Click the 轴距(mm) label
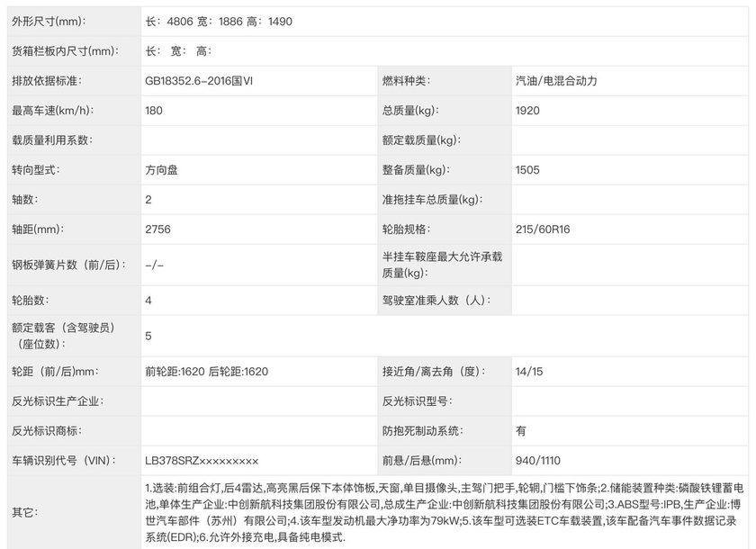The width and height of the screenshot is (756, 549). click(38, 229)
